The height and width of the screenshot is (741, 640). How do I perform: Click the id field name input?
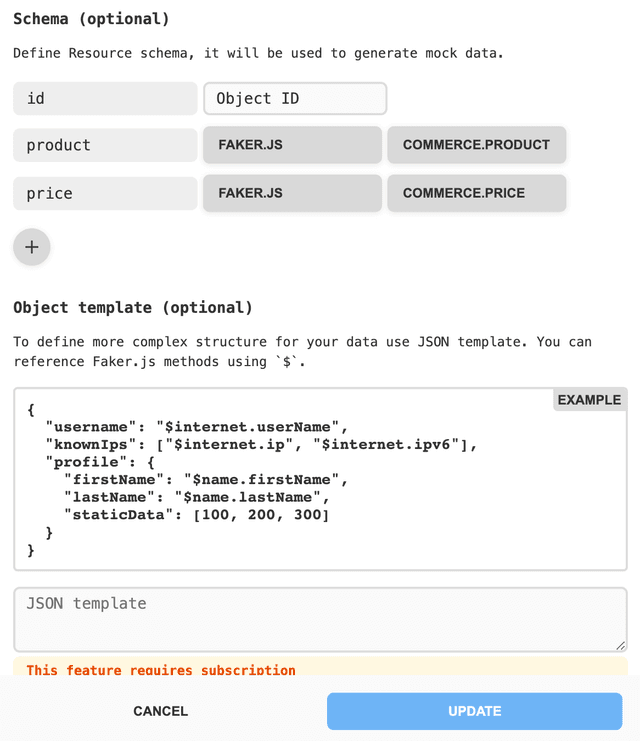105,98
